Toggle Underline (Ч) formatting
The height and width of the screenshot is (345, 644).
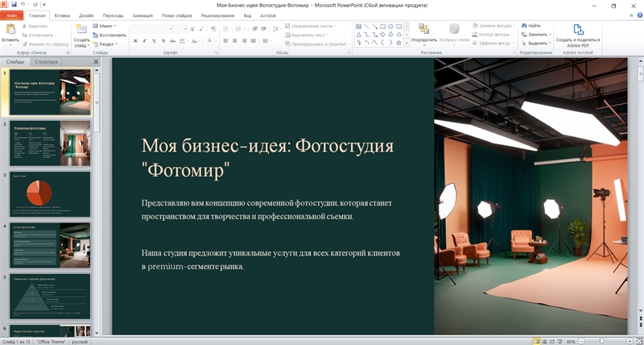(154, 41)
